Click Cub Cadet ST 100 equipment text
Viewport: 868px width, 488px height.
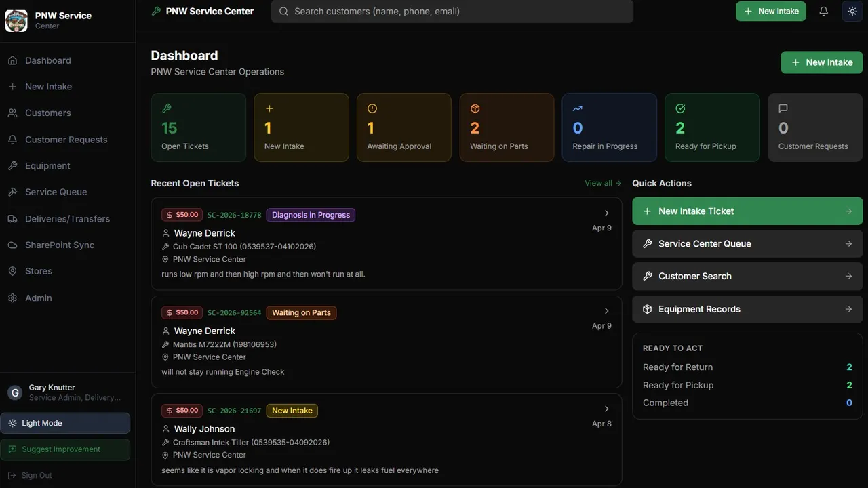point(244,247)
